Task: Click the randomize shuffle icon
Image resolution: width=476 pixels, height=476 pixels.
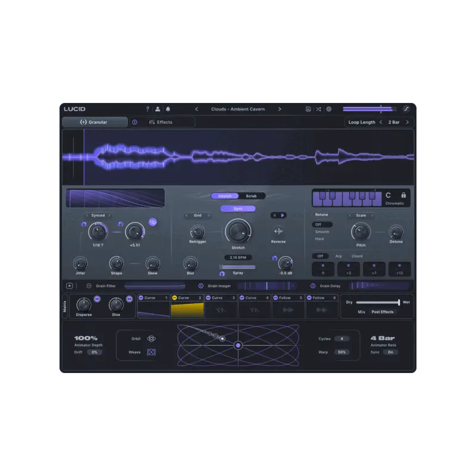Action: click(x=318, y=109)
